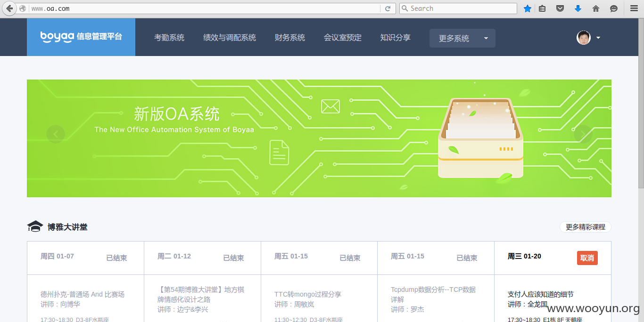The width and height of the screenshot is (644, 322).
Task: Expand the user account dropdown arrow
Action: 598,38
